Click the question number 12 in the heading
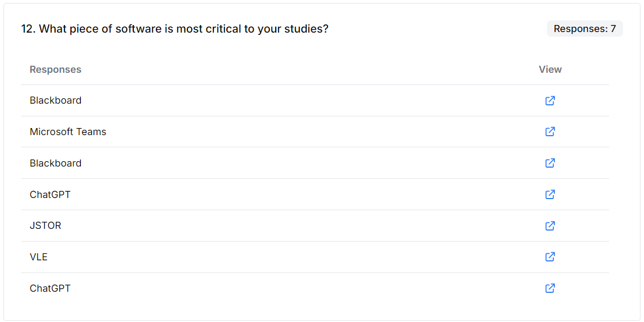The image size is (644, 322). point(29,29)
